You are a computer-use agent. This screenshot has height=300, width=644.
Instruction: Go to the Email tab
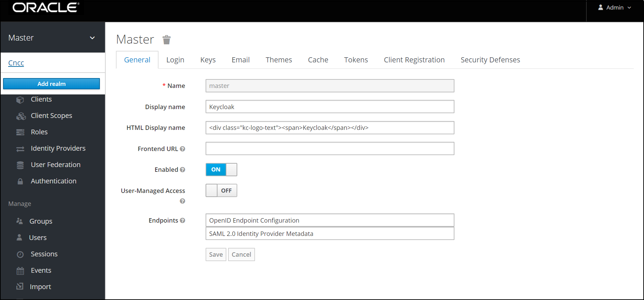241,60
